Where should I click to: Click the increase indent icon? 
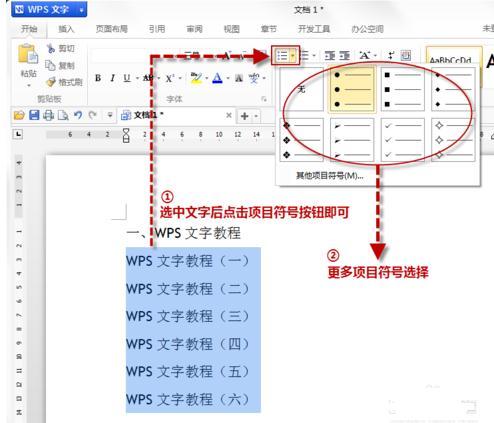[344, 55]
